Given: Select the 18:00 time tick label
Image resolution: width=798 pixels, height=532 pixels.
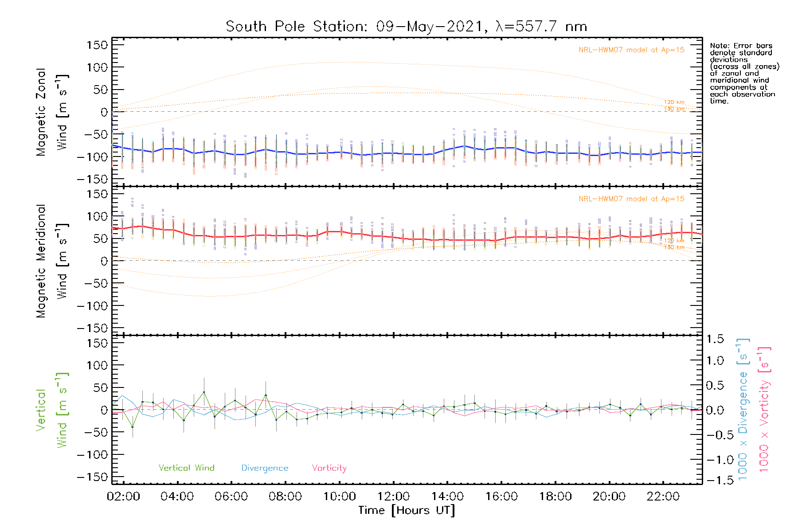Looking at the screenshot, I should point(555,497).
